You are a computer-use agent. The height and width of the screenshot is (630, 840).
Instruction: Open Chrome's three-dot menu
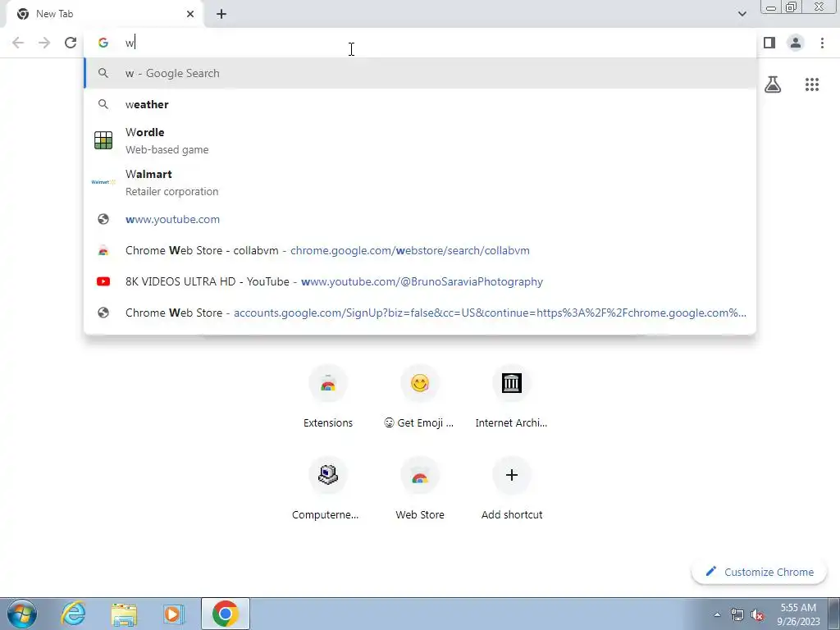822,43
